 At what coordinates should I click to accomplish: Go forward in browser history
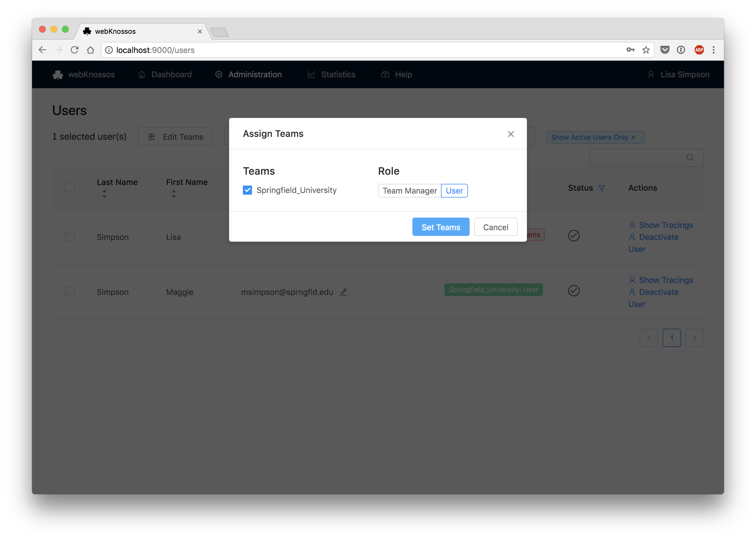(58, 50)
